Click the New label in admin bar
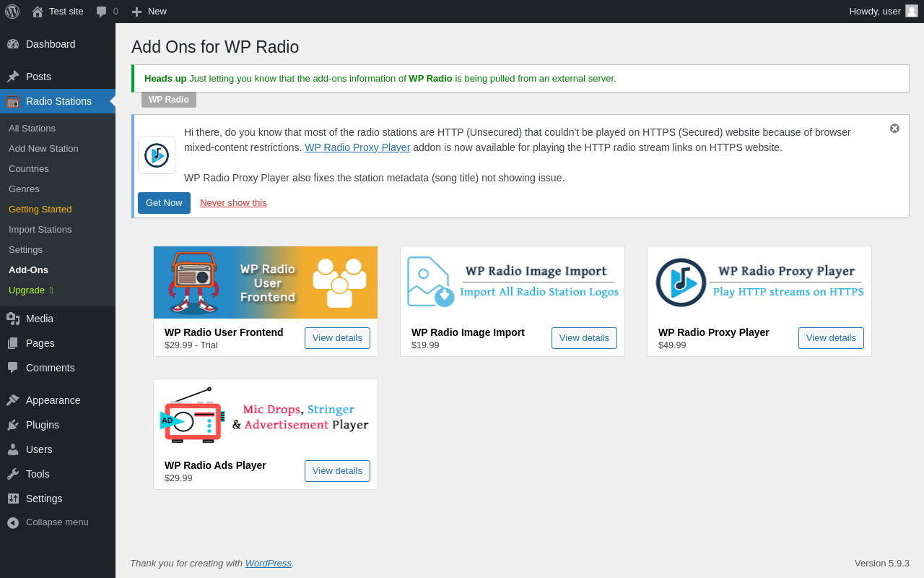924x578 pixels. pos(157,12)
